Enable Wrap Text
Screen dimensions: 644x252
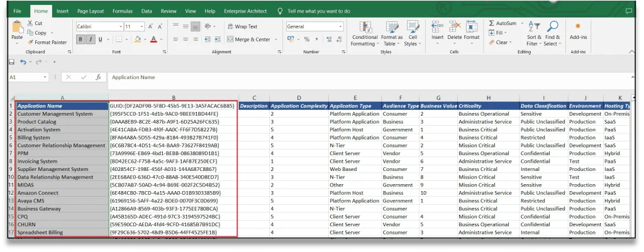pos(242,26)
